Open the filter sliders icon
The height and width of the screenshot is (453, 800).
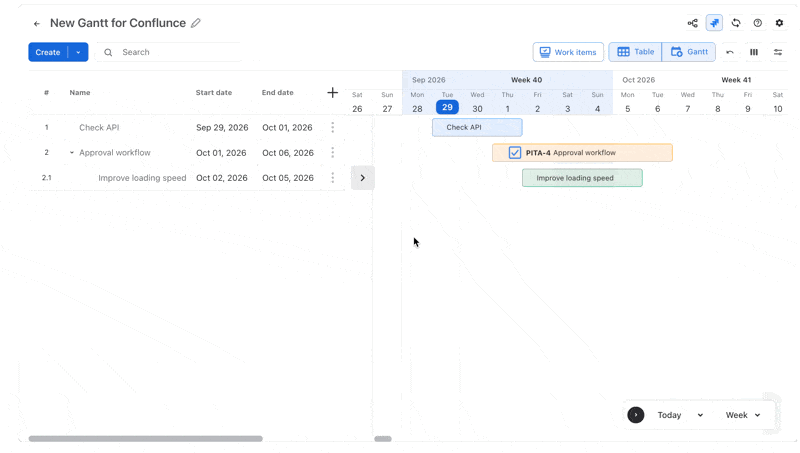778,52
